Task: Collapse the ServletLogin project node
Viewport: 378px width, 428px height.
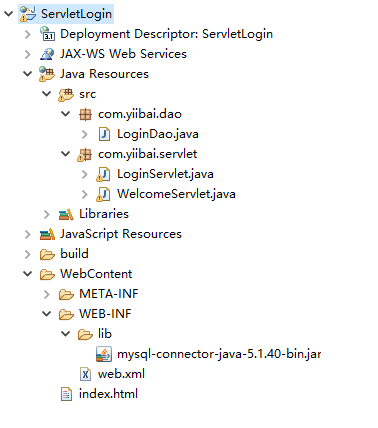Action: pos(8,14)
